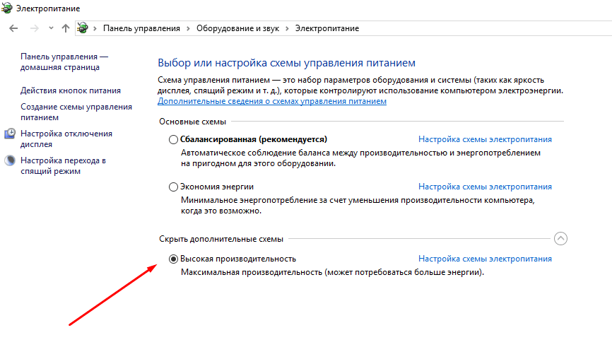The width and height of the screenshot is (612, 364).
Task: Open Оборудование и звук breadcrumb
Action: [x=237, y=28]
